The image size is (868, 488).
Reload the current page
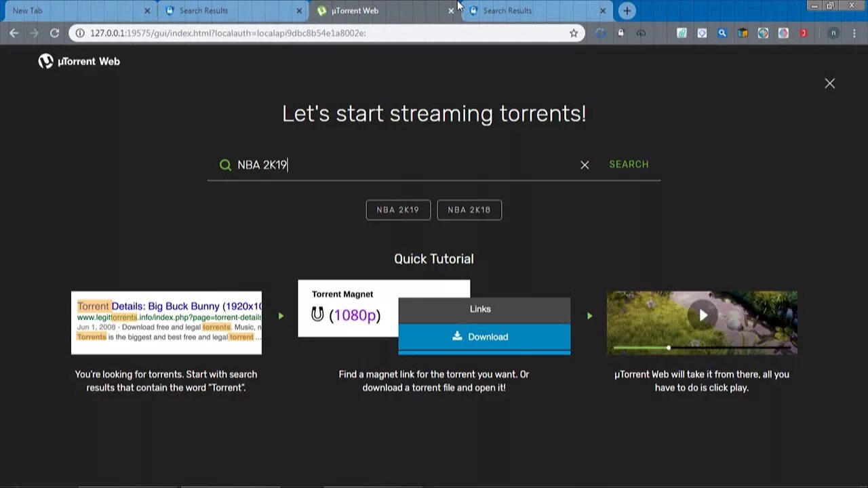coord(54,33)
